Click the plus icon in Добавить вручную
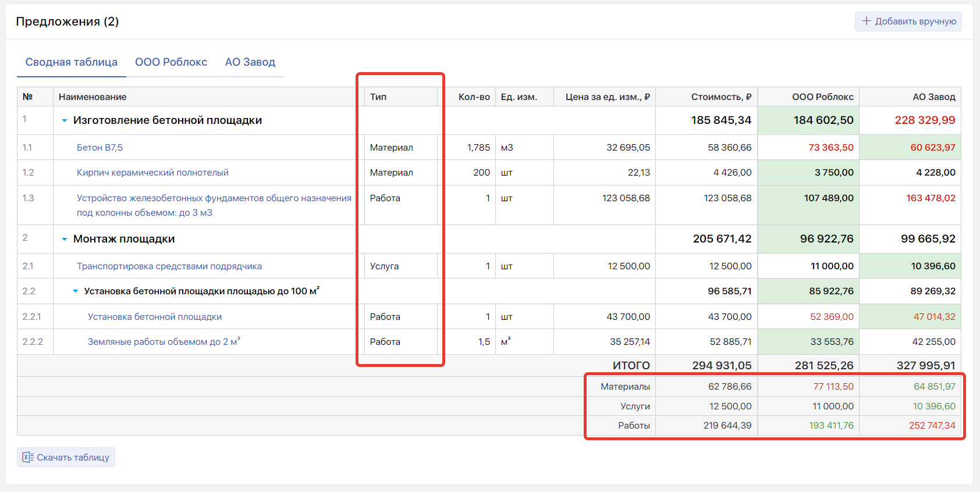 click(x=867, y=21)
